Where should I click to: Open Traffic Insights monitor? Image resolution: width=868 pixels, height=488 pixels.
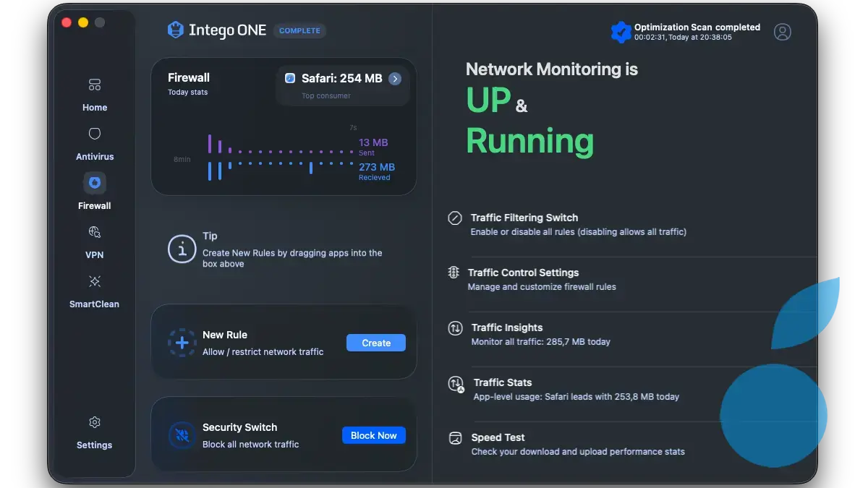pyautogui.click(x=506, y=328)
